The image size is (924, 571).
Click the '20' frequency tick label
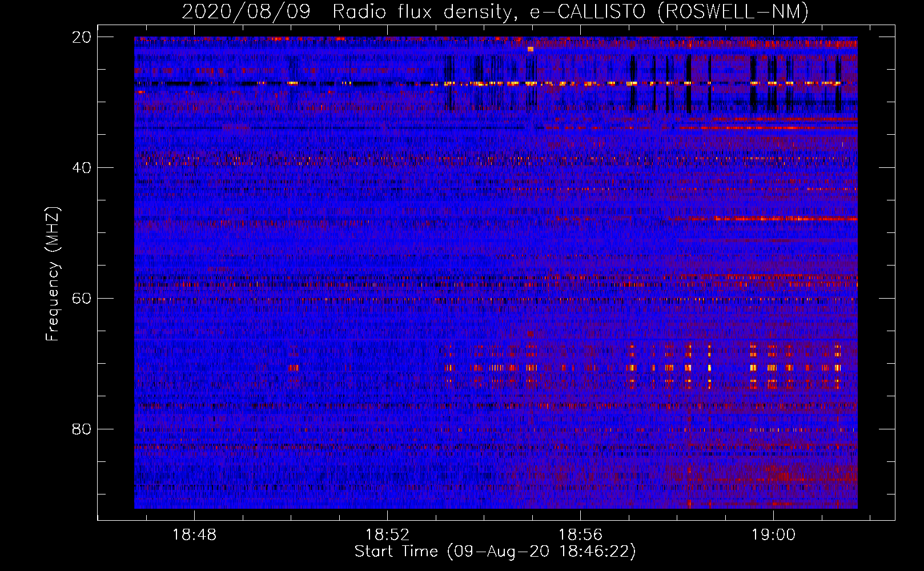pos(82,37)
